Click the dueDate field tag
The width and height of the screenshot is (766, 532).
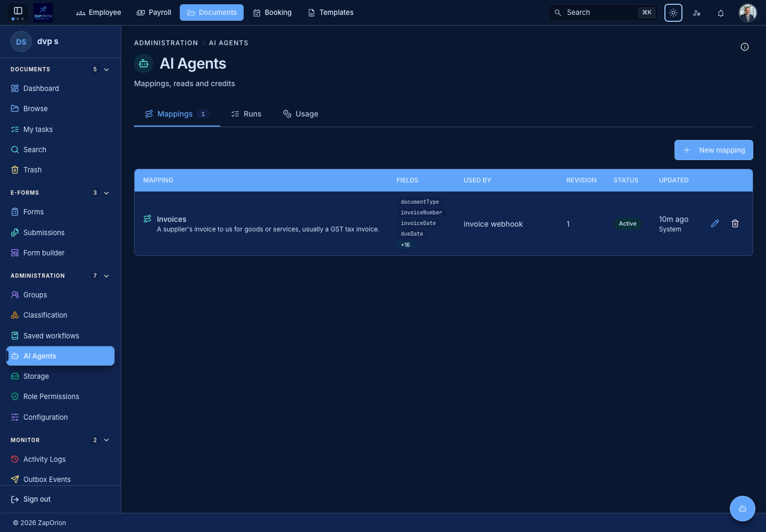(x=412, y=234)
